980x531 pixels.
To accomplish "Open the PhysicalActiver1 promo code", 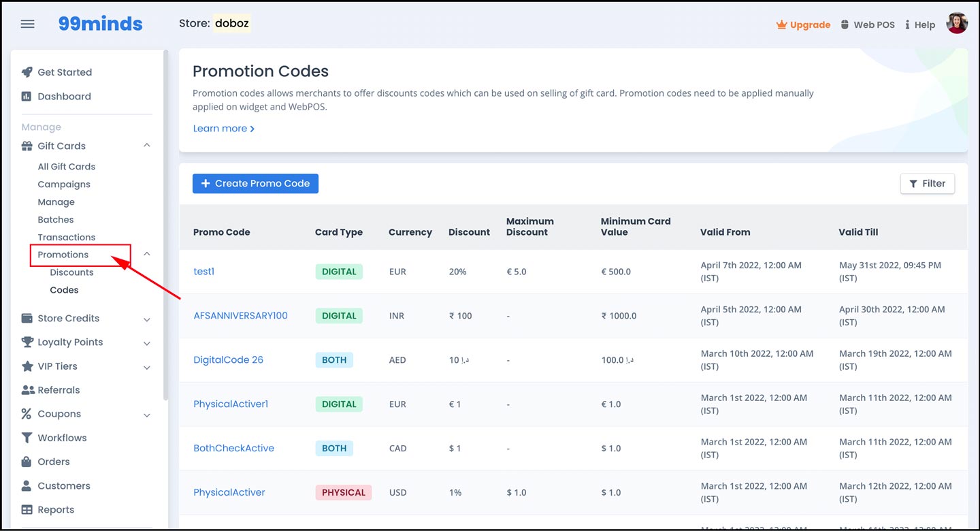I will coord(231,404).
